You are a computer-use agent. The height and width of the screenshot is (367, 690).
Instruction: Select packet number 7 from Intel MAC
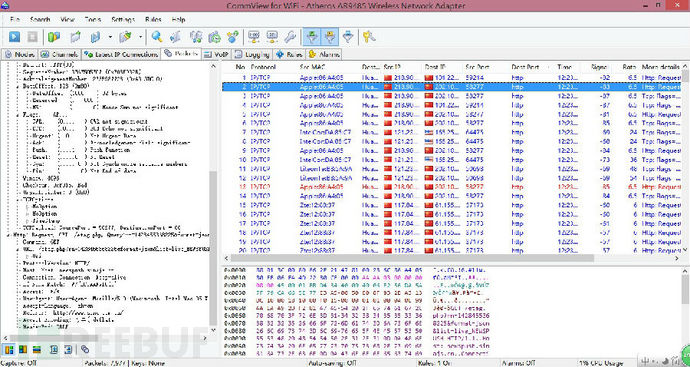coord(451,132)
